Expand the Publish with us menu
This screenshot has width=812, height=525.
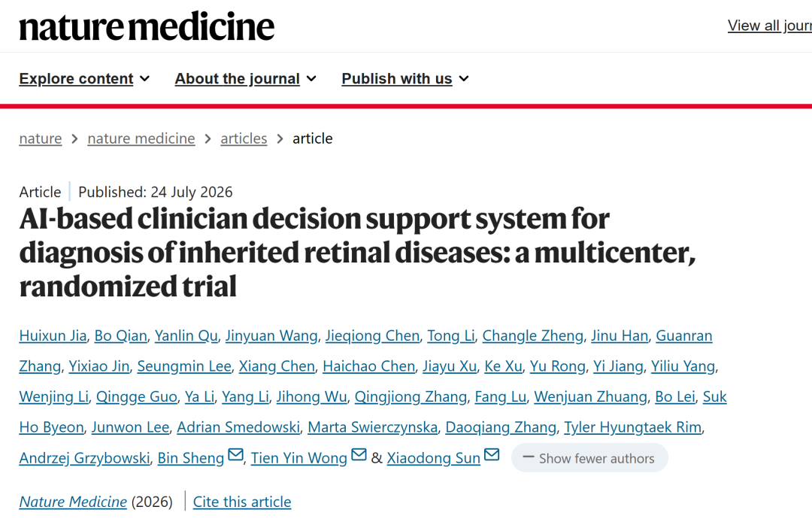click(x=405, y=79)
